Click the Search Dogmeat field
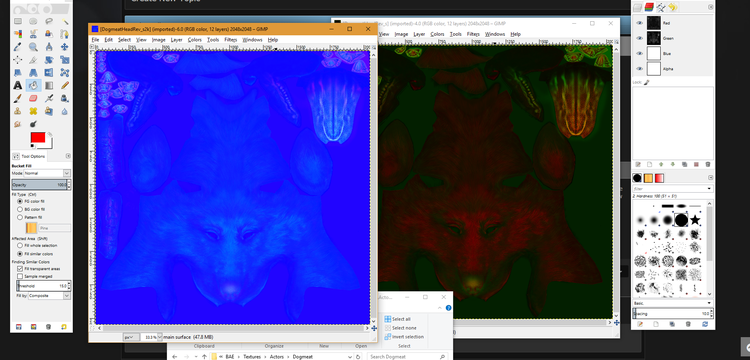The width and height of the screenshot is (750, 360). (x=407, y=357)
